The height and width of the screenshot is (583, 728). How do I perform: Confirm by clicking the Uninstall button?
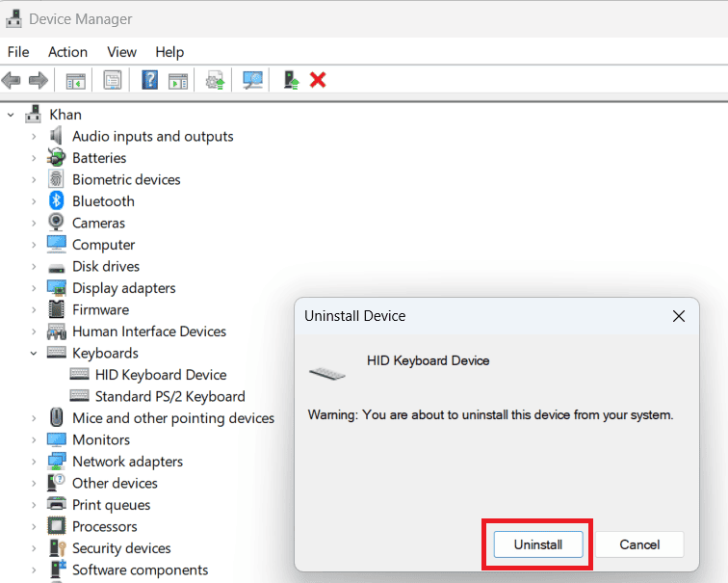(x=537, y=544)
